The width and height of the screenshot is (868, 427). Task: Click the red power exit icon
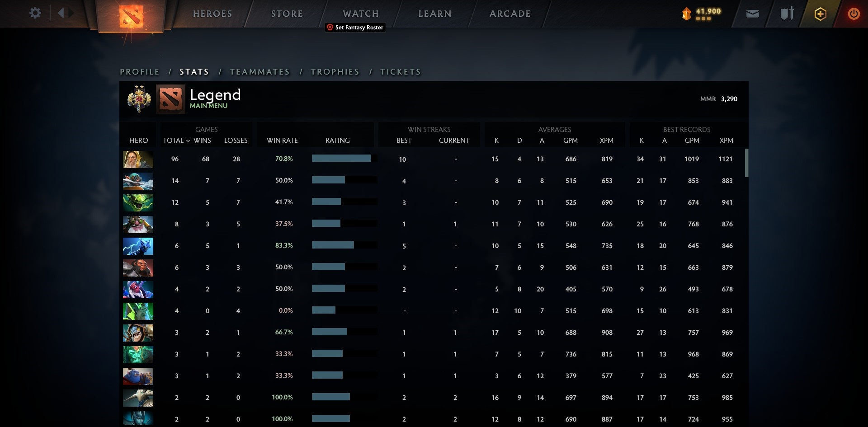click(854, 14)
